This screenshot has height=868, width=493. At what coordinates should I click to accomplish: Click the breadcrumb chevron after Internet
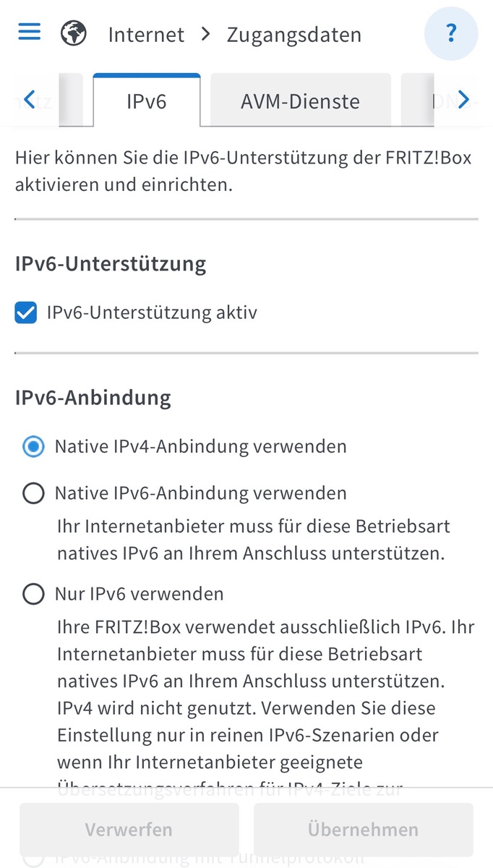point(206,34)
